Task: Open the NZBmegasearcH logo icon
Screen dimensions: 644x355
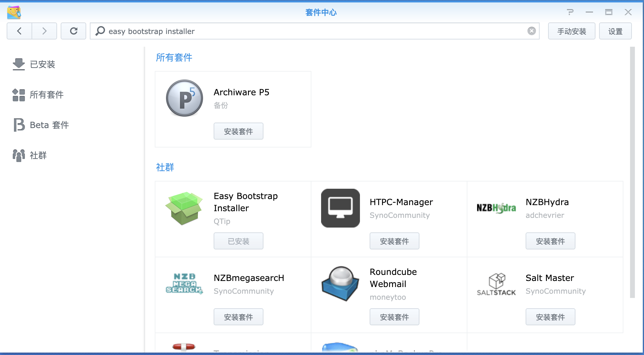Action: pyautogui.click(x=185, y=283)
